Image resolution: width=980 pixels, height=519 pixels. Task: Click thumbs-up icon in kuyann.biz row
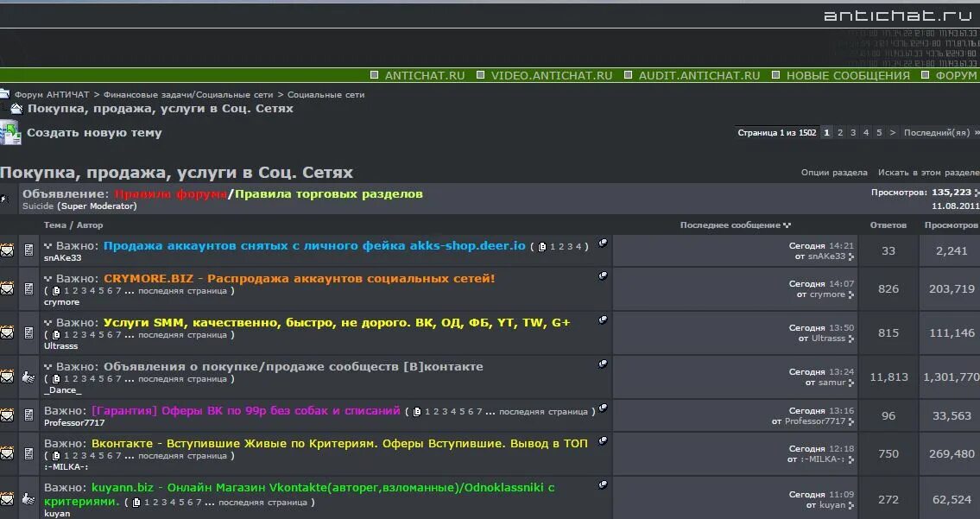click(x=28, y=499)
